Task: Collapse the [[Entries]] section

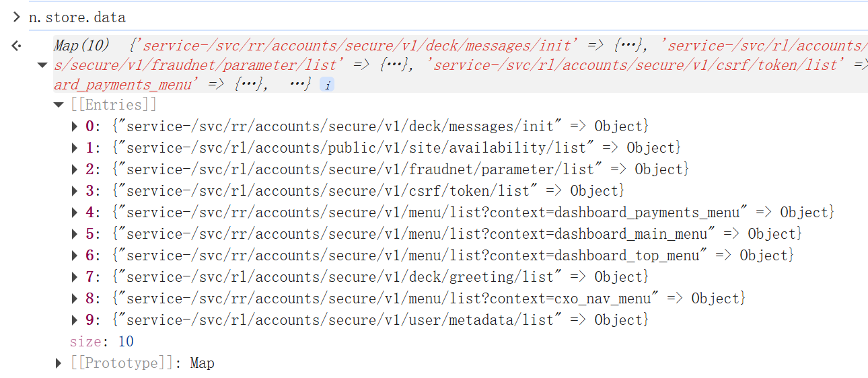Action: (59, 105)
